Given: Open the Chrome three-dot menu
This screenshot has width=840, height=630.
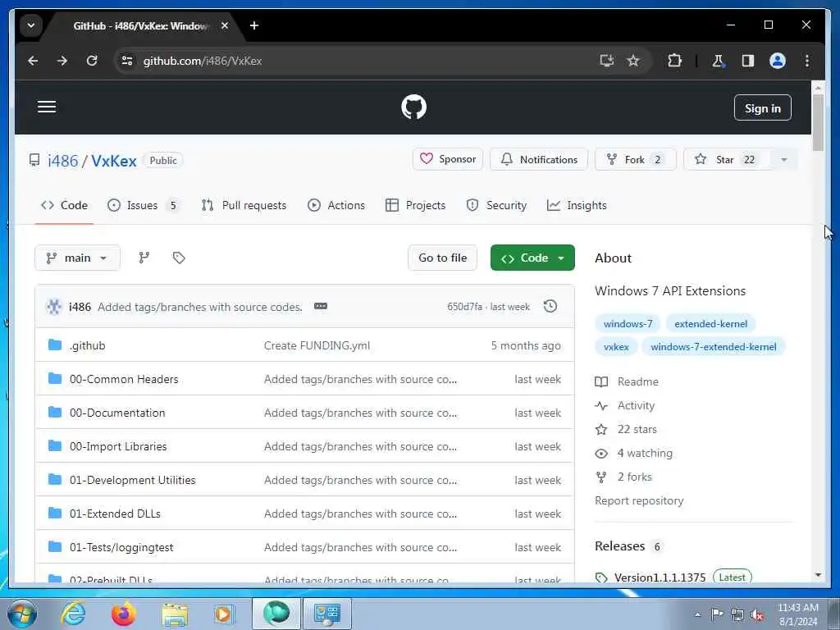Looking at the screenshot, I should (807, 61).
